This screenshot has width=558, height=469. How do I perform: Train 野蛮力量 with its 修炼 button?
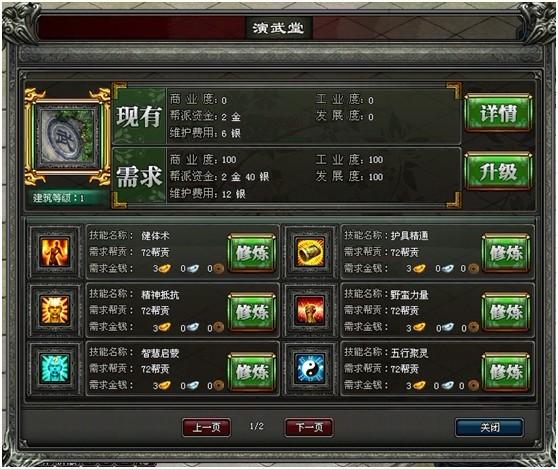506,312
